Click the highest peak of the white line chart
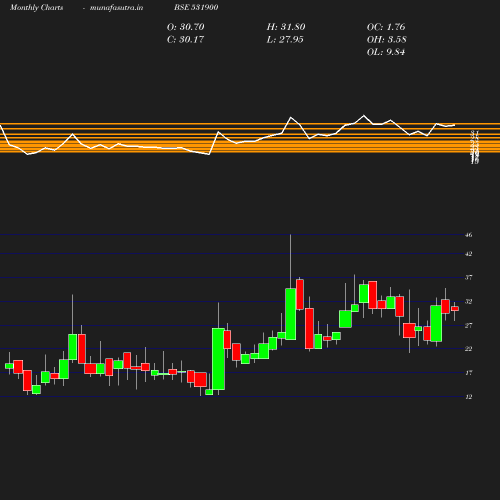 tap(363, 116)
